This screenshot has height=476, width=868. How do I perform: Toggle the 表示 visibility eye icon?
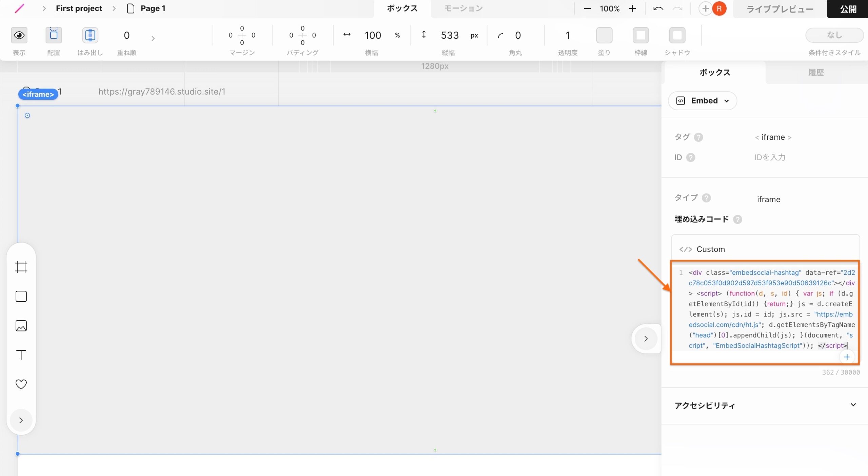[x=19, y=35]
